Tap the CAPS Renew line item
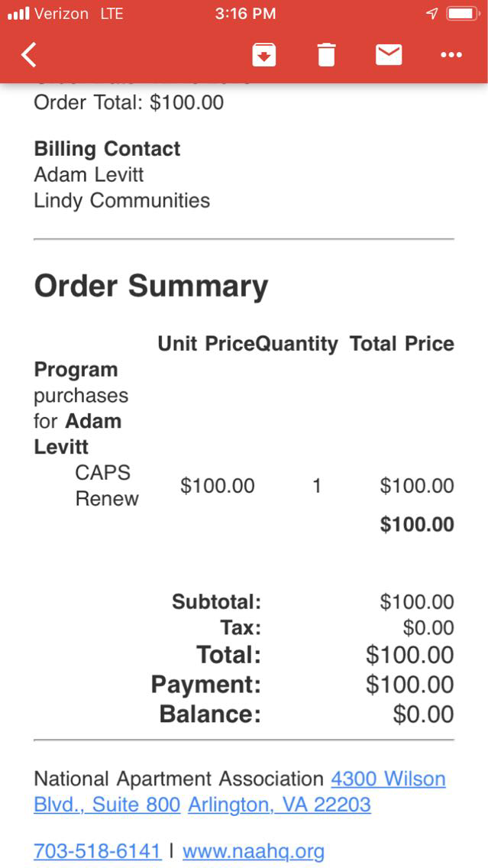This screenshot has width=488, height=868. 106,486
